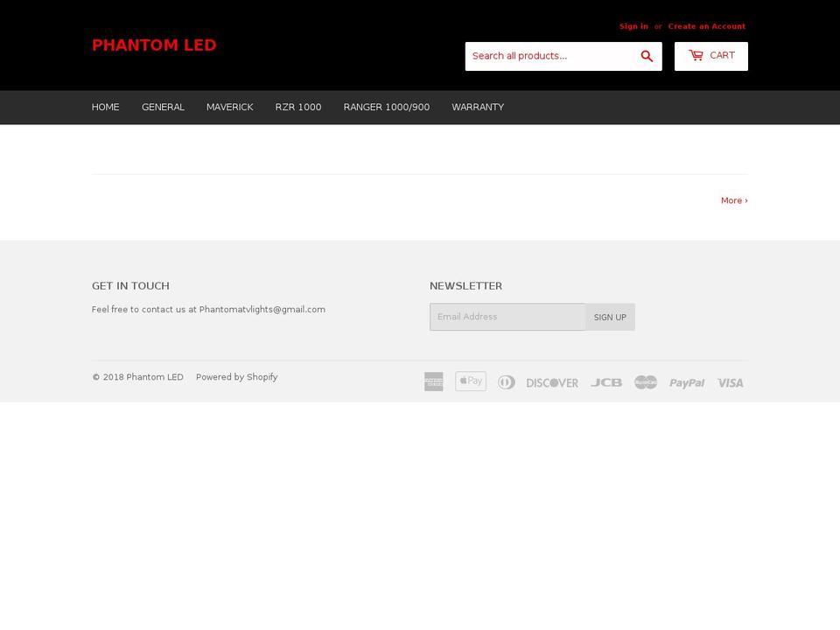Open the shopping cart icon

pos(696,55)
